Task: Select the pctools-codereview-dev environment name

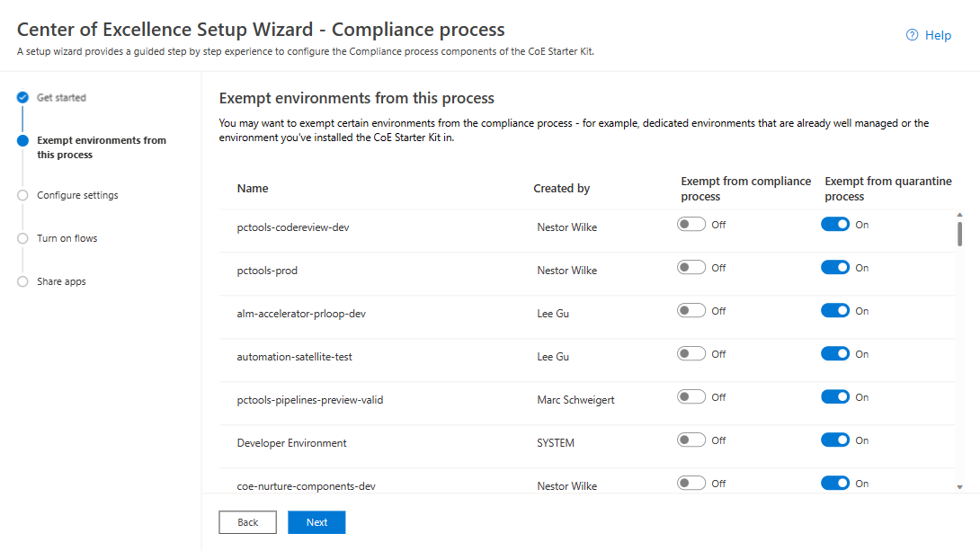Action: click(292, 227)
